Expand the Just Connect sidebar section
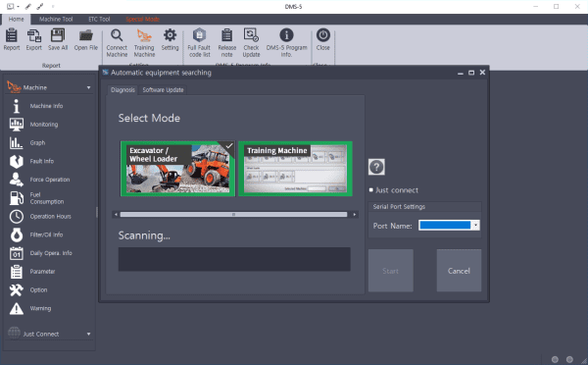 [89, 334]
